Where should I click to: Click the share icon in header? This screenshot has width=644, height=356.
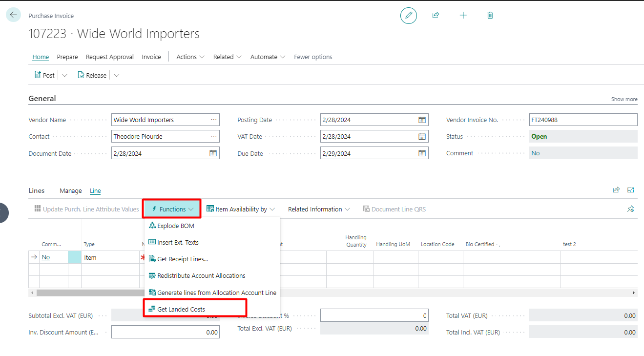click(x=436, y=16)
